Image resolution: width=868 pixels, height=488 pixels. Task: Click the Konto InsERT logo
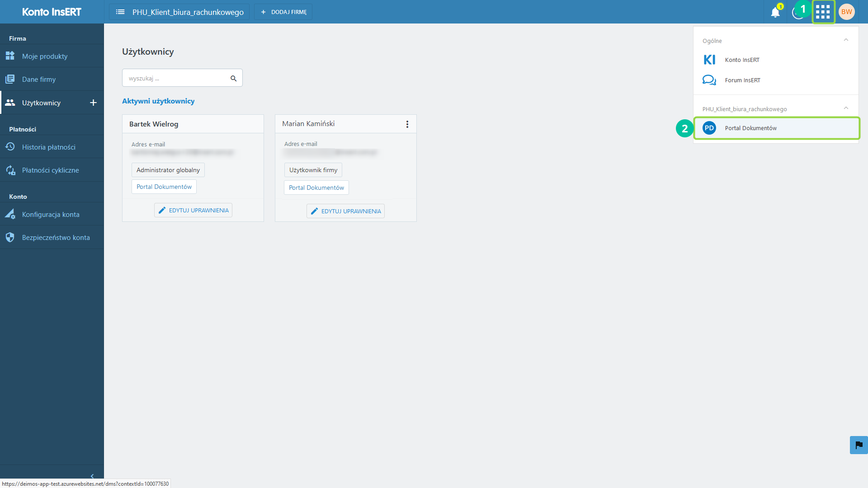point(52,12)
